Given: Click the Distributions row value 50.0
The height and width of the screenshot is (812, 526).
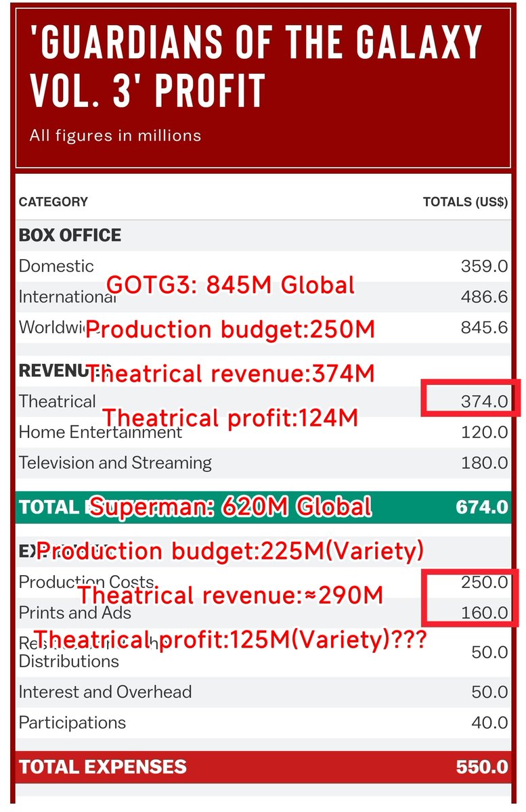Looking at the screenshot, I should 489,652.
